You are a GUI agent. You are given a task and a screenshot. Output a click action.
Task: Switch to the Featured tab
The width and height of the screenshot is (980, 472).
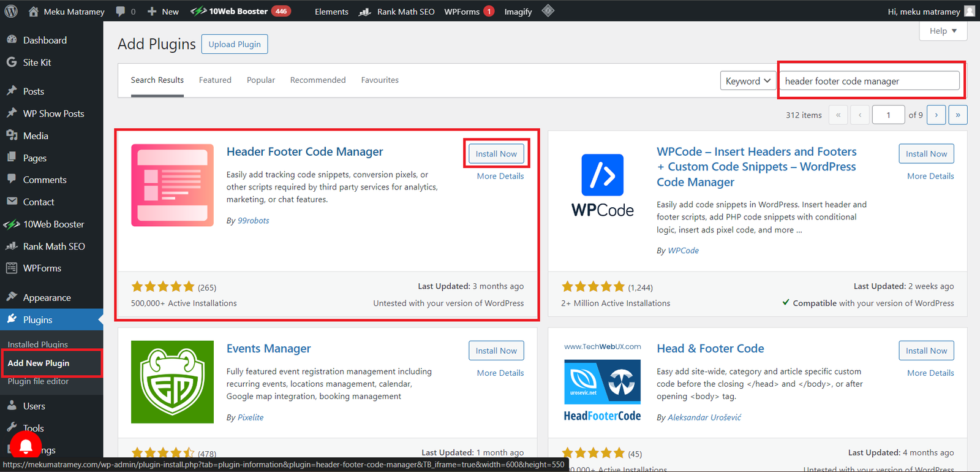click(215, 80)
